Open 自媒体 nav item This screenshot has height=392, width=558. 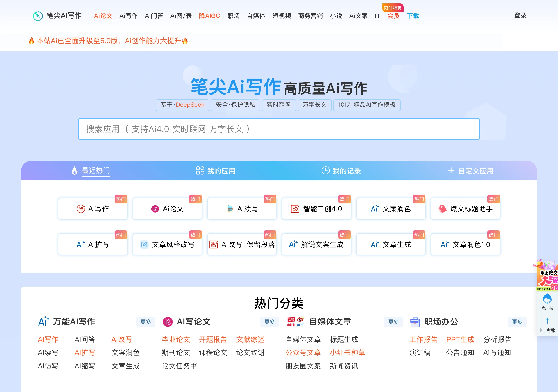click(256, 16)
